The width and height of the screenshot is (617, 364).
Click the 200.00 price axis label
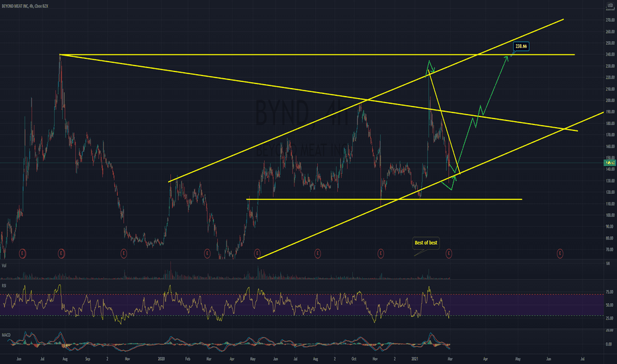click(x=610, y=101)
